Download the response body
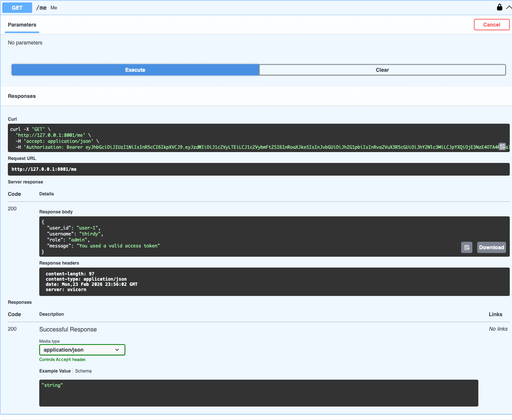This screenshot has height=420, width=512. [x=491, y=247]
